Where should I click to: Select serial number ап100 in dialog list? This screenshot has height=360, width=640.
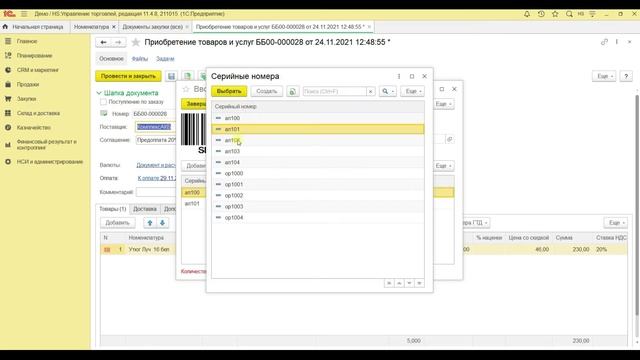[x=318, y=118]
